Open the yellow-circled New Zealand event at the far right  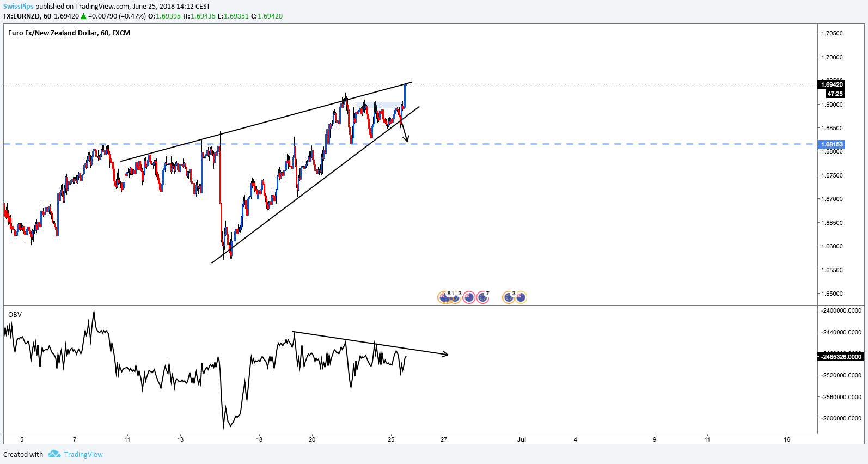pos(521,297)
